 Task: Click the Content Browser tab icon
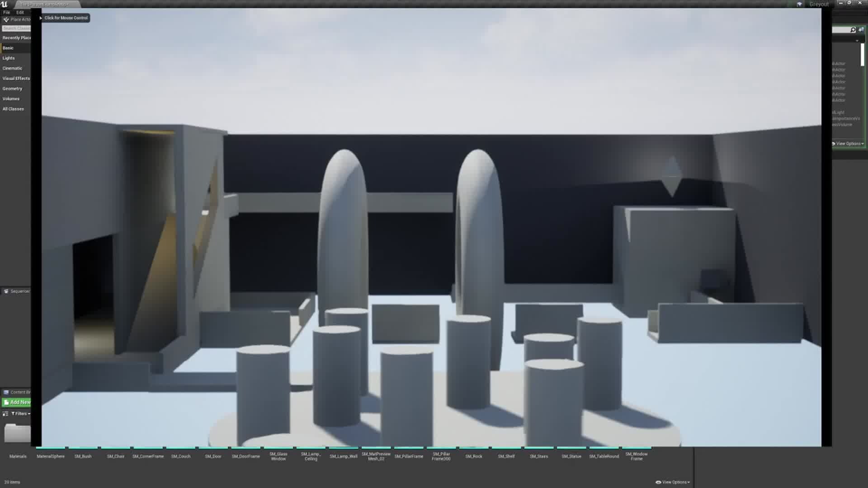click(6, 392)
